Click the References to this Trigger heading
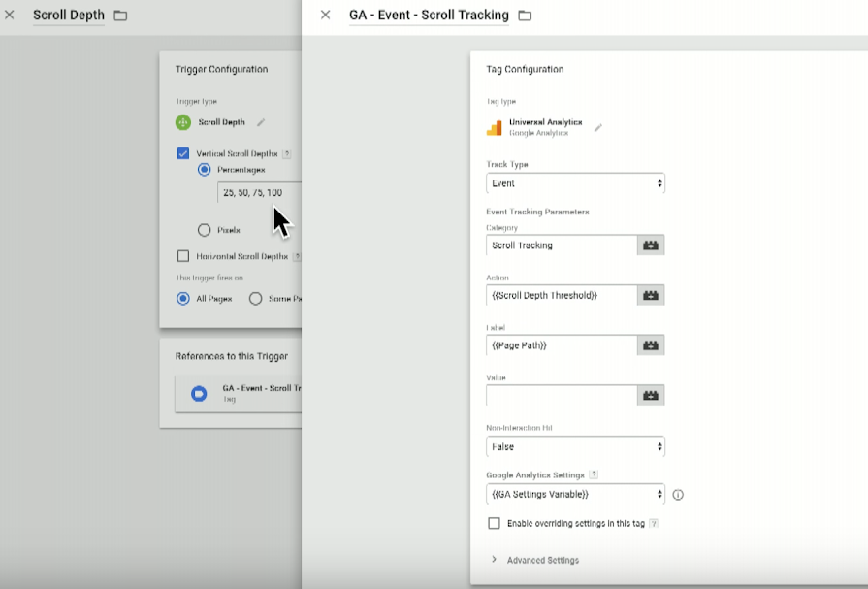This screenshot has height=589, width=868. click(232, 356)
